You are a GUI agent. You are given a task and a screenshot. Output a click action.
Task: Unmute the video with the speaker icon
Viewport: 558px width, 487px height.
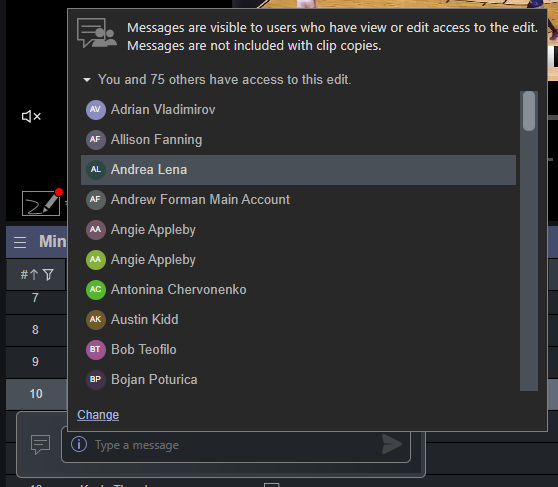point(31,116)
